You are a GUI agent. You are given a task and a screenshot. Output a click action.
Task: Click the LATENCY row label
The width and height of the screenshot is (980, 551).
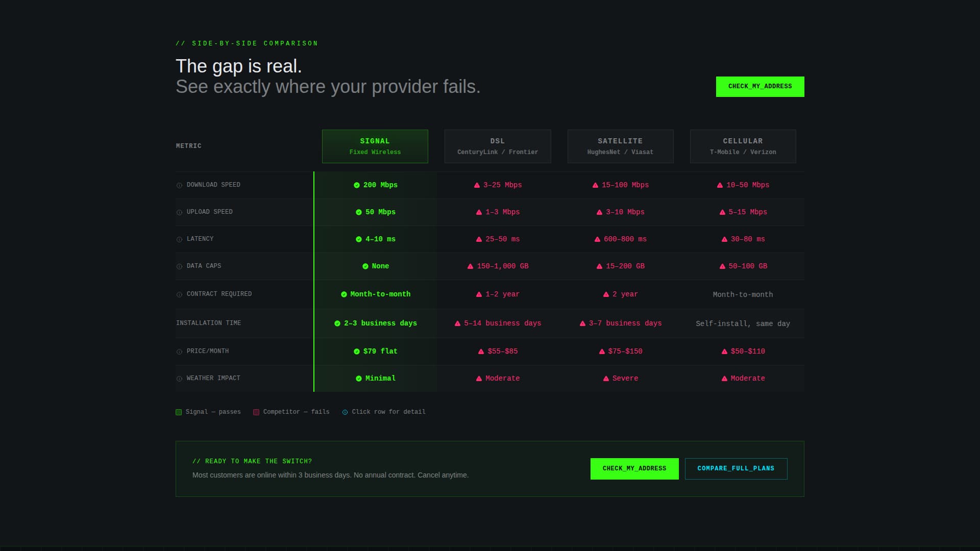200,239
